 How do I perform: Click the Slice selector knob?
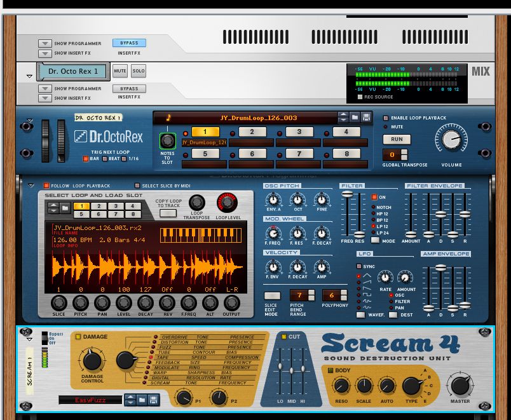[58, 303]
